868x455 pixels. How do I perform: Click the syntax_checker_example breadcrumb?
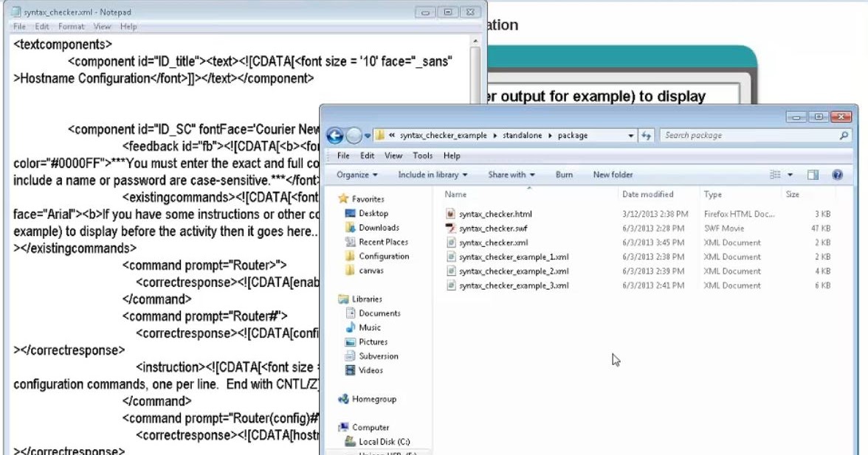(x=444, y=136)
